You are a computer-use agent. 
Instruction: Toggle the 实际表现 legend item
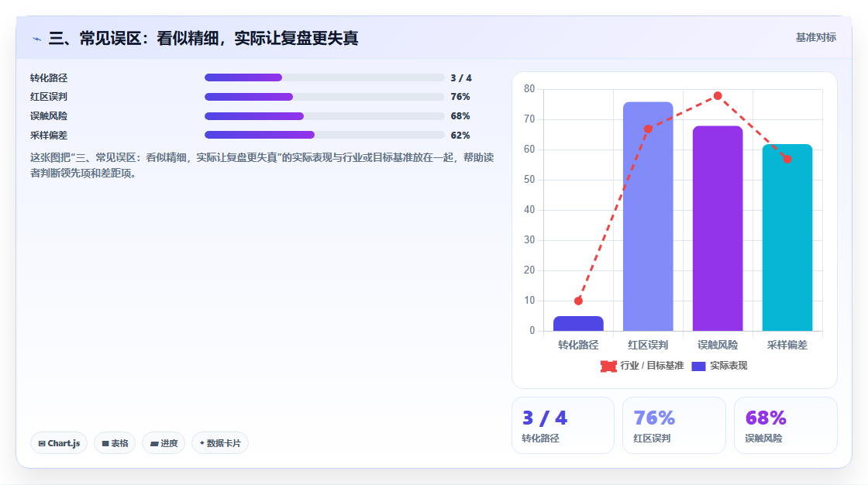tap(719, 366)
